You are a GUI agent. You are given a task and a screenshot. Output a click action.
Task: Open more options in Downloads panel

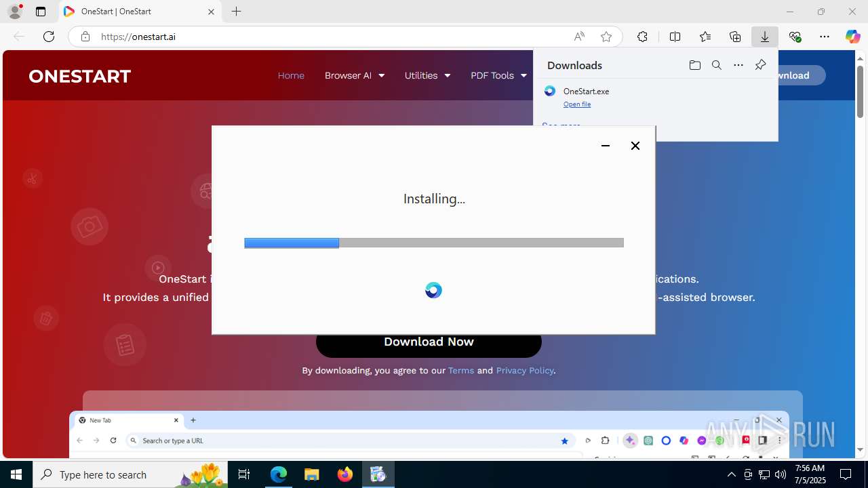738,65
